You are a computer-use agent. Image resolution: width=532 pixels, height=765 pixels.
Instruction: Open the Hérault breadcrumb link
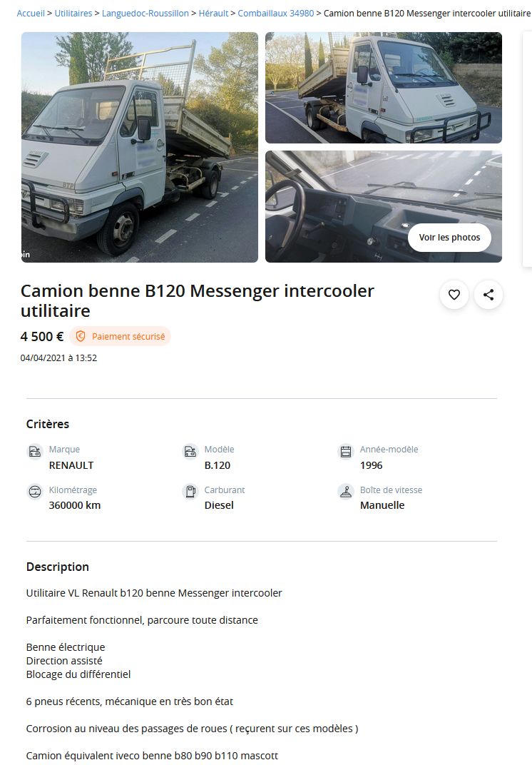213,13
